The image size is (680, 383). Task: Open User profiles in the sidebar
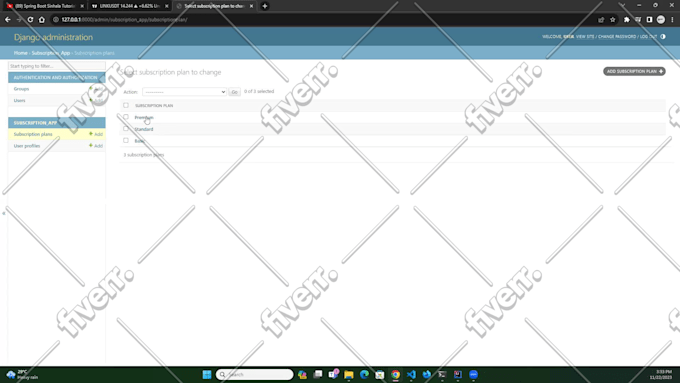coord(27,146)
